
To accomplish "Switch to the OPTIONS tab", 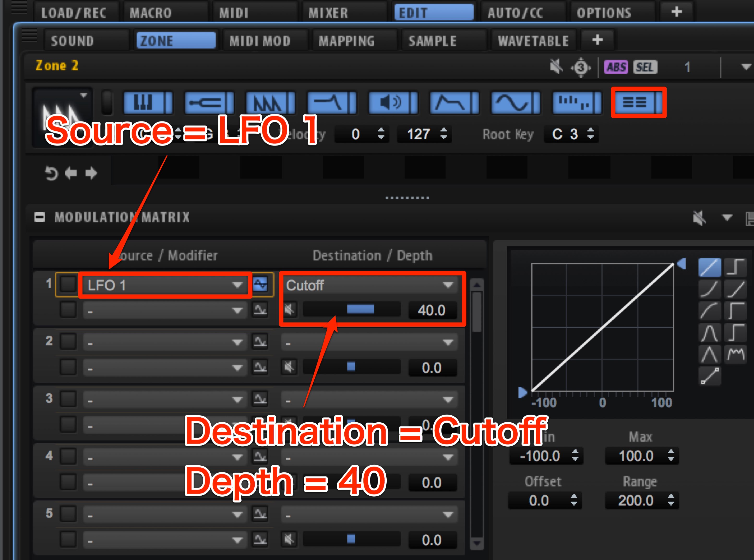I will coord(613,13).
